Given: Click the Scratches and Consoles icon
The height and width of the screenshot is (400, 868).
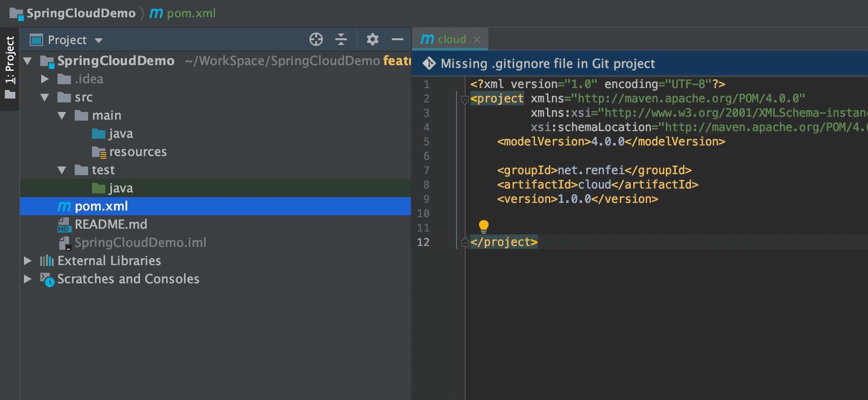Looking at the screenshot, I should (x=47, y=279).
